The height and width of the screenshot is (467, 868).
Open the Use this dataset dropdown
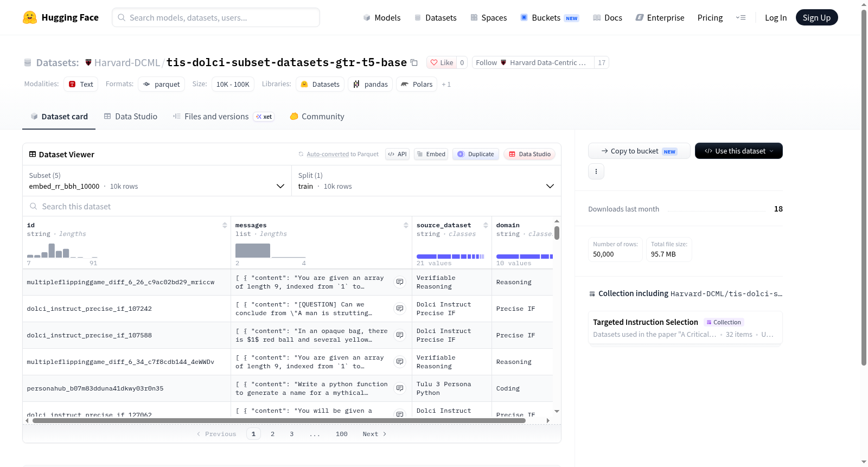(739, 151)
